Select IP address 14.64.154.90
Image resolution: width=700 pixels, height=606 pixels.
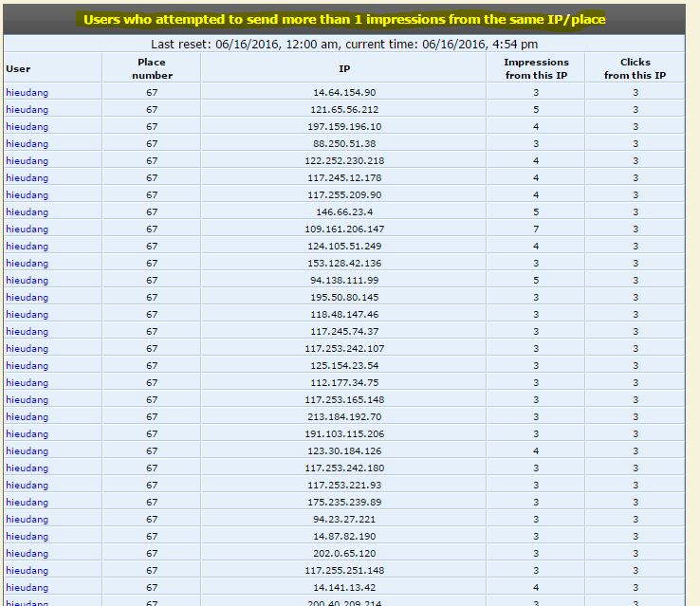(x=344, y=92)
